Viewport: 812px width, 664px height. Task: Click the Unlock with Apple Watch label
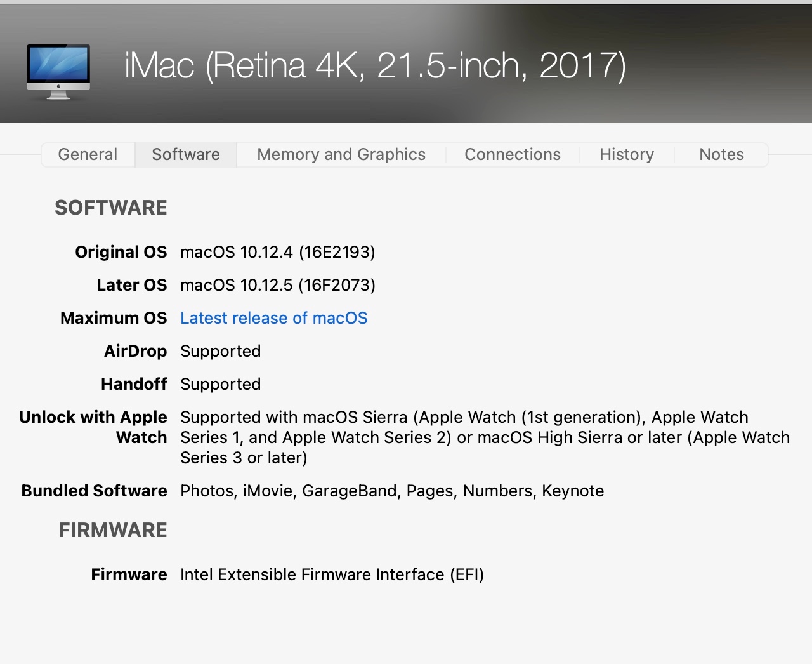click(93, 427)
